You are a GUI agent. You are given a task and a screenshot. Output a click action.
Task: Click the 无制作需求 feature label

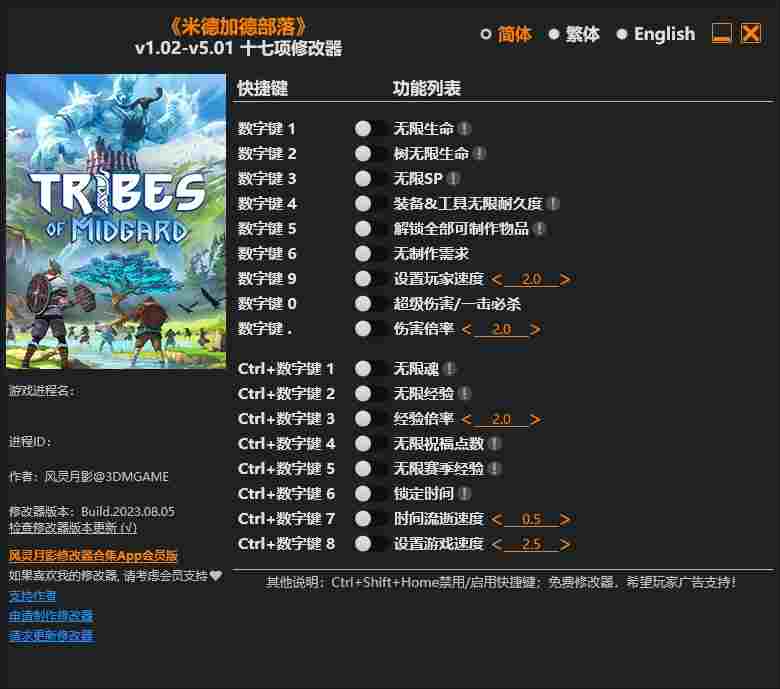[431, 254]
